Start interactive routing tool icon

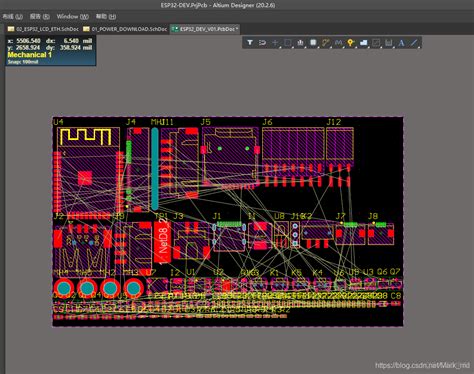point(326,43)
